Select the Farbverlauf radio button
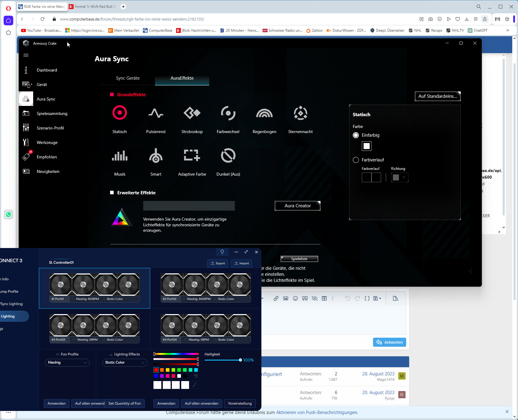The width and height of the screenshot is (518, 420). [356, 160]
